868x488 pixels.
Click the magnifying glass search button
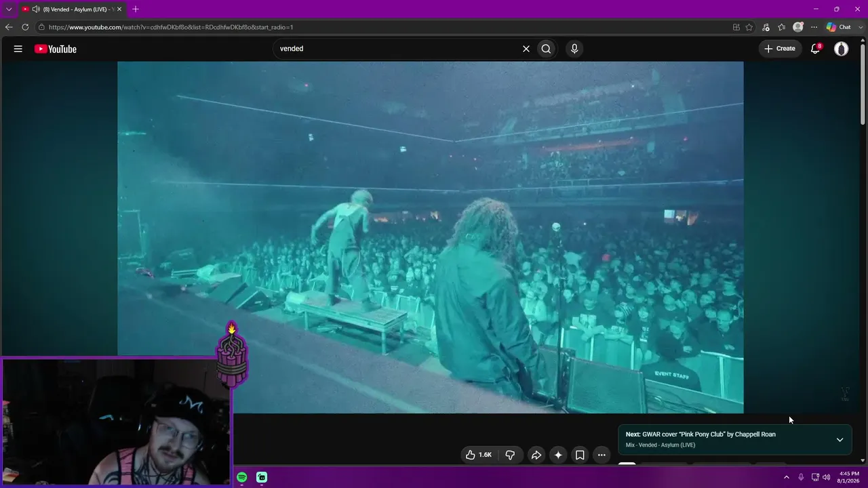(x=546, y=49)
